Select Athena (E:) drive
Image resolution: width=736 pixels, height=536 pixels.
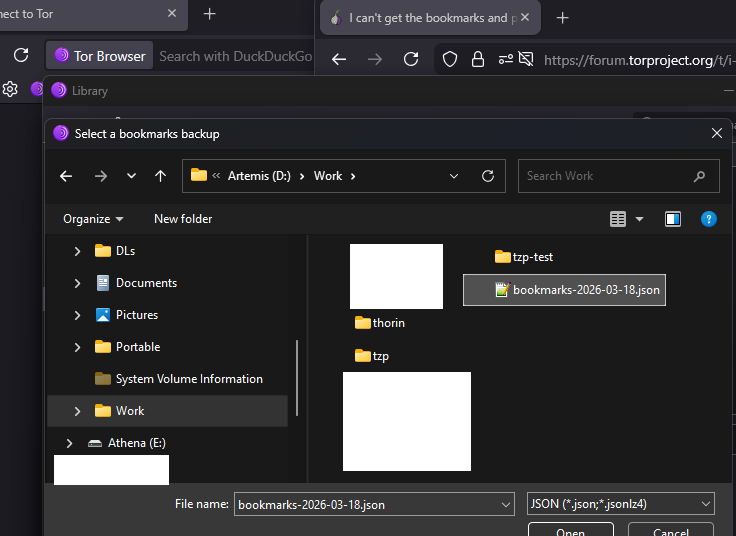point(127,443)
